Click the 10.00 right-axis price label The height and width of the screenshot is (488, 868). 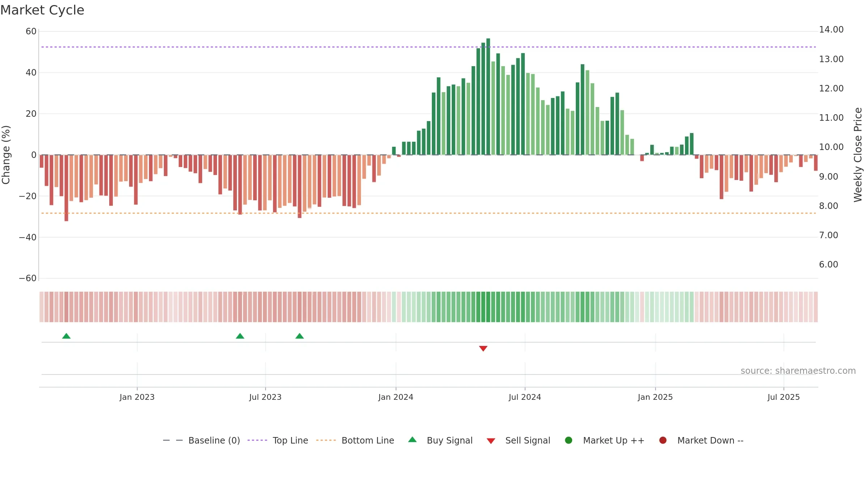[831, 147]
